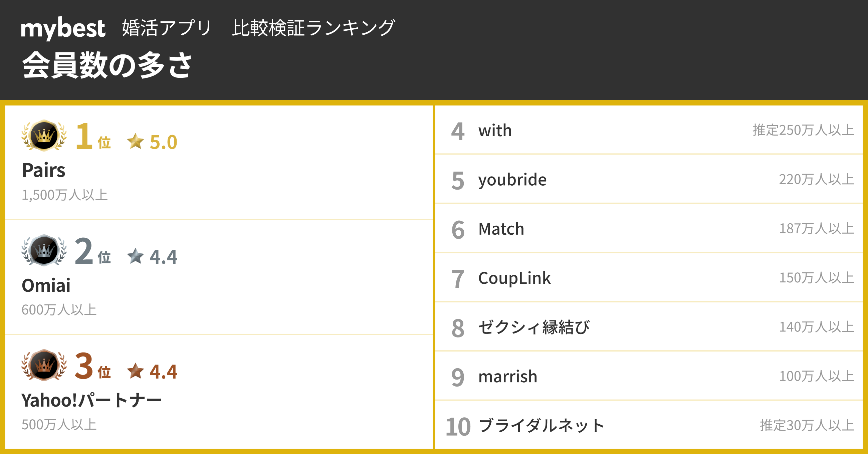Open the Omiai app entry
Image resolution: width=868 pixels, height=454 pixels.
pyautogui.click(x=46, y=285)
